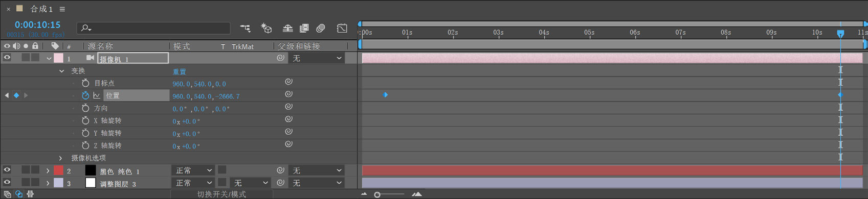
Task: Toggle the Draft 3D icon
Action: click(266, 28)
